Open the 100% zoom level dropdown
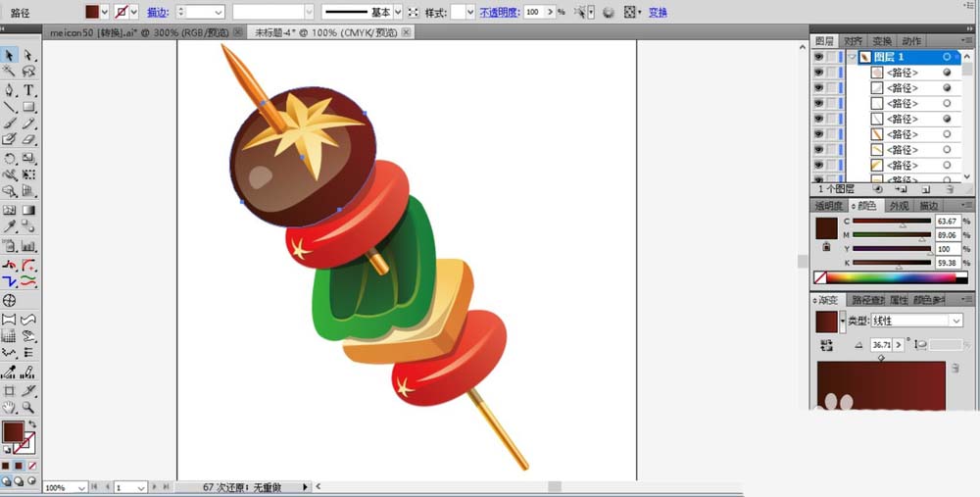This screenshot has width=980, height=497. point(81,487)
